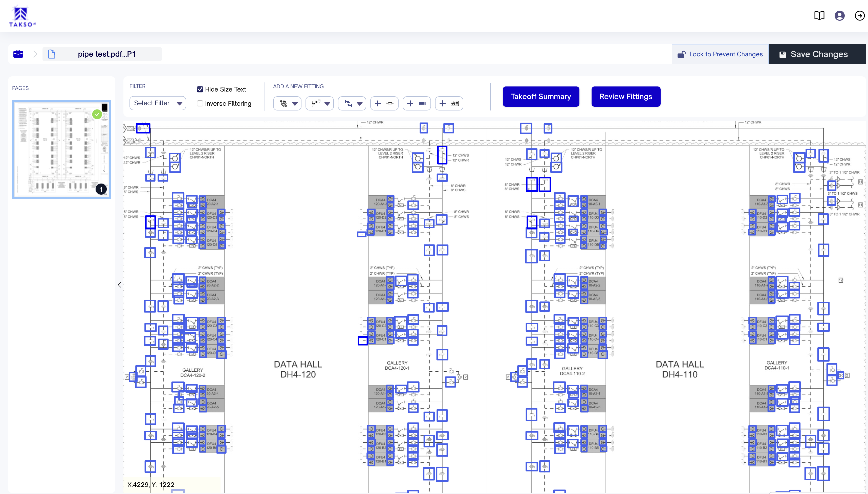Click the Save Changes button
The image size is (868, 494).
tap(817, 54)
